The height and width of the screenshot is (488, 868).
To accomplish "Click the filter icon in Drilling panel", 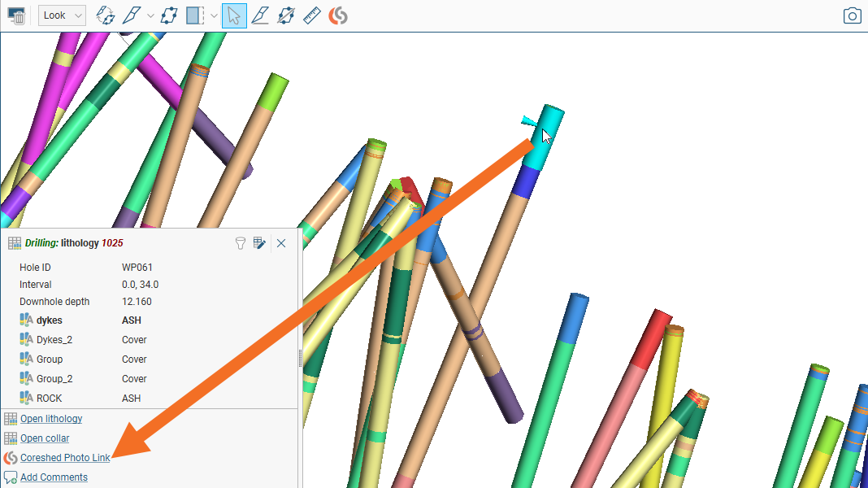I will (241, 243).
